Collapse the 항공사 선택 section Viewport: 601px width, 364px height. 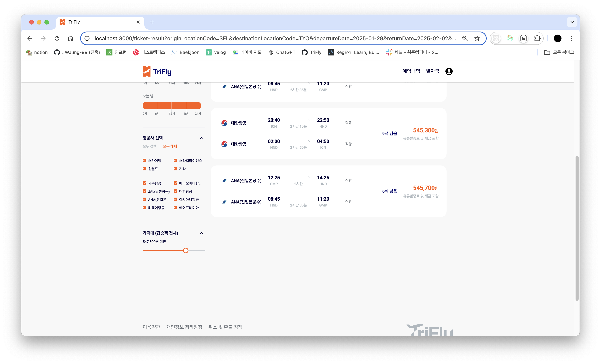[202, 138]
